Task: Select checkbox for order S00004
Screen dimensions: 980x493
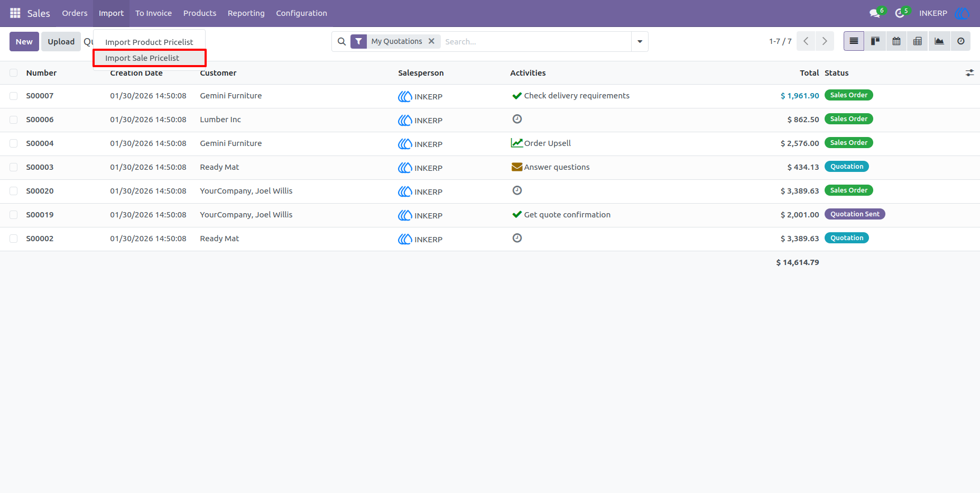Action: coord(14,143)
